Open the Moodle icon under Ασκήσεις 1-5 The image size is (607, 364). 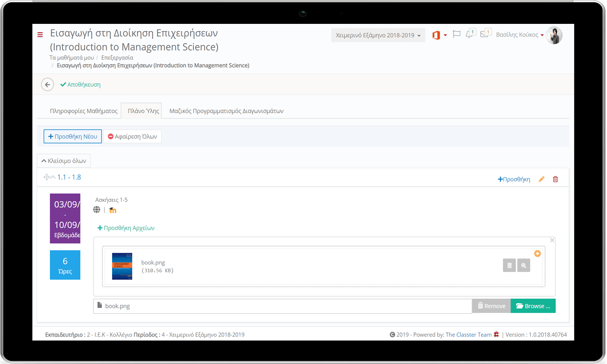tap(112, 210)
